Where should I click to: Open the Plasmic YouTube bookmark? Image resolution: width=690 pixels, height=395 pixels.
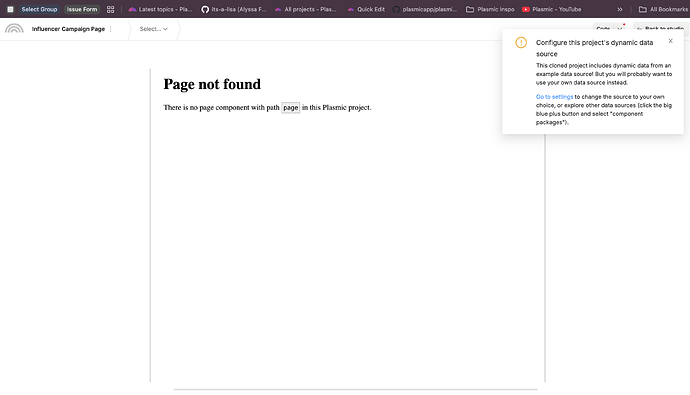[x=551, y=9]
